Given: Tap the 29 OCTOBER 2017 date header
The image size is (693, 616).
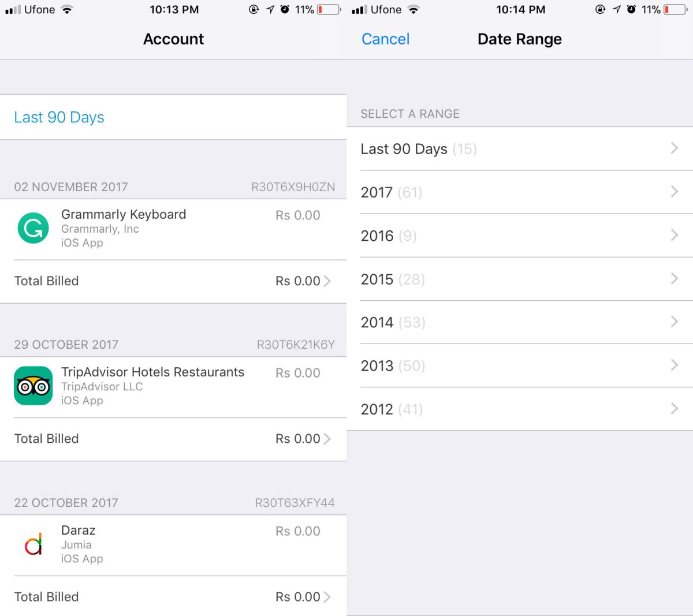Looking at the screenshot, I should [x=66, y=345].
